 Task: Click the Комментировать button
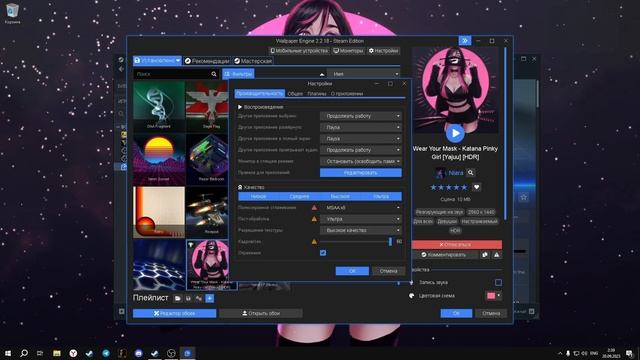click(444, 255)
